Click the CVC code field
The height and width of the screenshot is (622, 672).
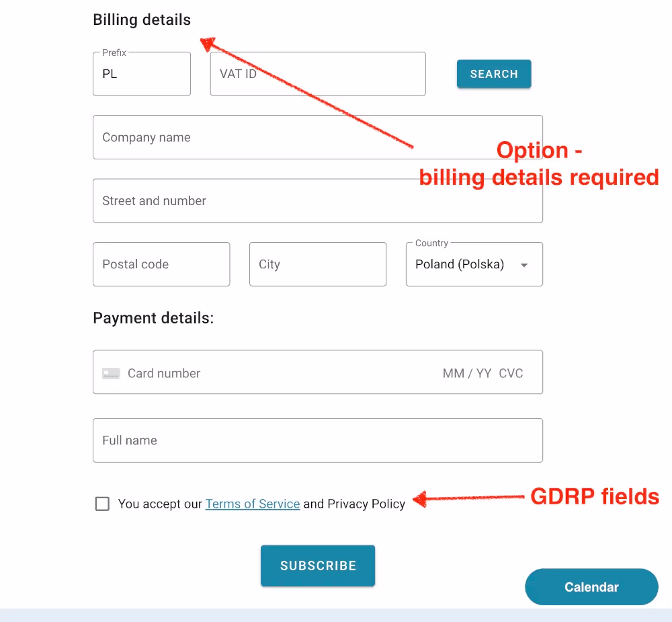tap(511, 373)
